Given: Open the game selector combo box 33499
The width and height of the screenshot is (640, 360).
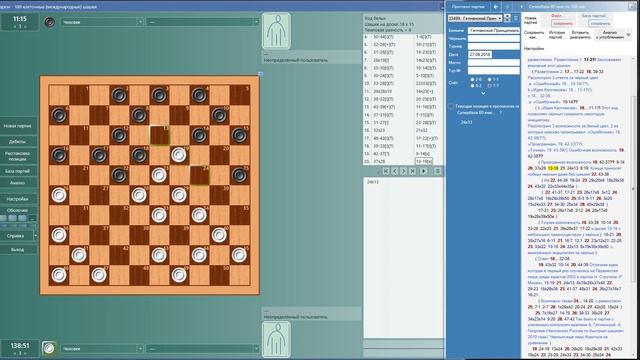Looking at the screenshot, I should point(475,18).
